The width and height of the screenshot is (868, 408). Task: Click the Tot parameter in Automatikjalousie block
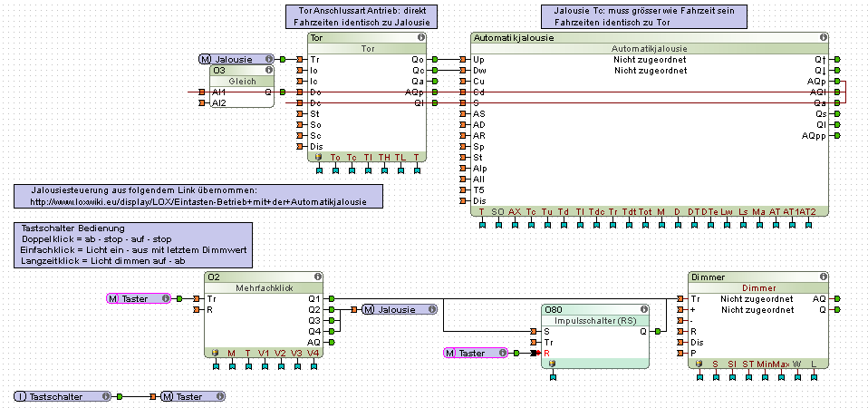[645, 211]
